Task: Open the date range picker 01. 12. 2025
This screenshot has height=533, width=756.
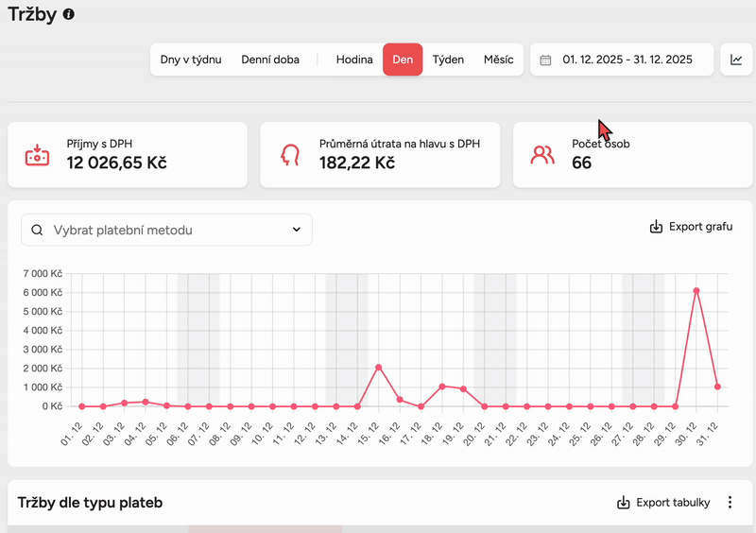Action: coord(627,60)
